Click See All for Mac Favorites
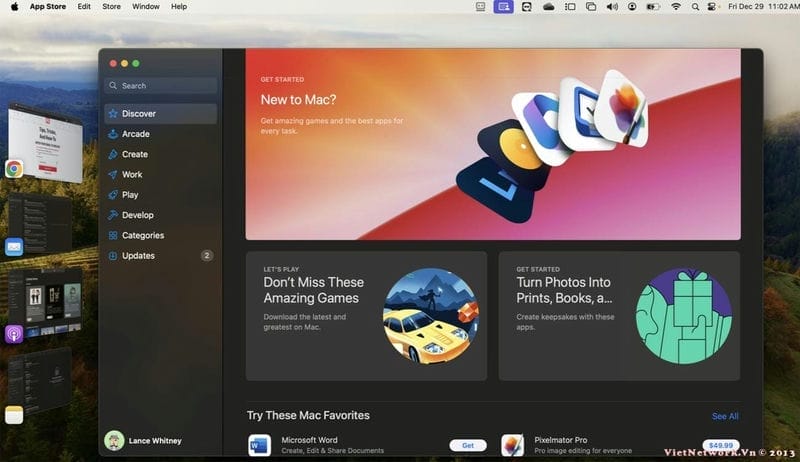Image resolution: width=800 pixels, height=462 pixels. click(x=725, y=416)
